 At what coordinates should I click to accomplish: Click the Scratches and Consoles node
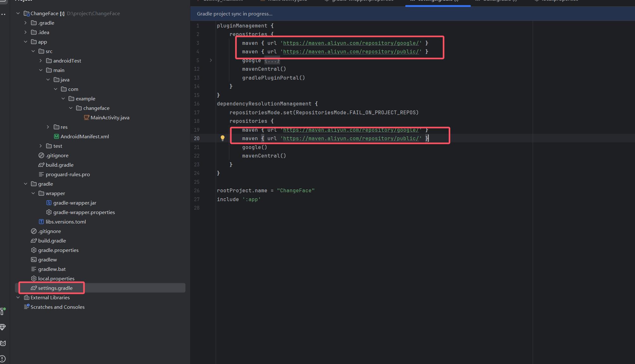(57, 307)
